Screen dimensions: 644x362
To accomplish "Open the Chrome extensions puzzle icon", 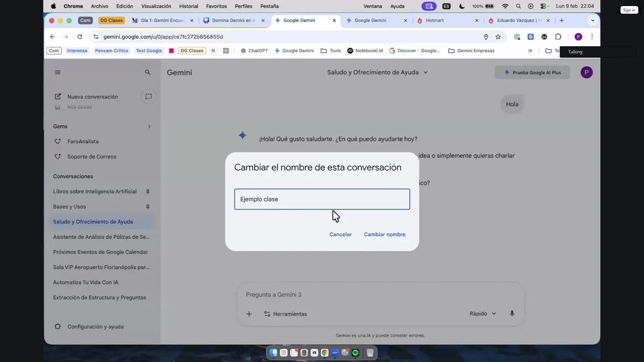I will pyautogui.click(x=558, y=37).
